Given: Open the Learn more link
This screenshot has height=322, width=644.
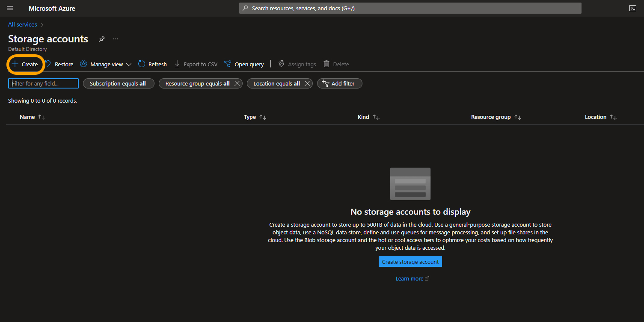Looking at the screenshot, I should point(410,278).
